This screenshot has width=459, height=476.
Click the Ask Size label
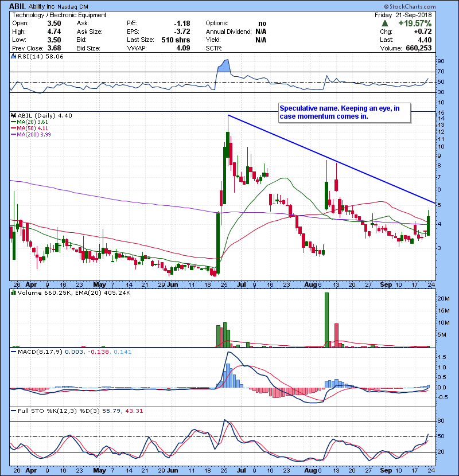click(x=90, y=32)
